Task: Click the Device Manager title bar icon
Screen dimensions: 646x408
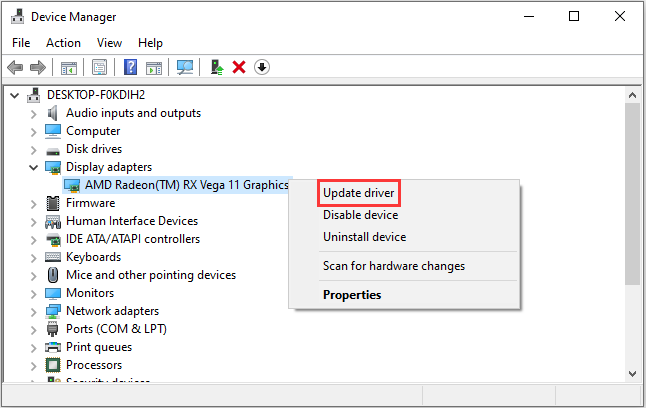Action: click(17, 17)
